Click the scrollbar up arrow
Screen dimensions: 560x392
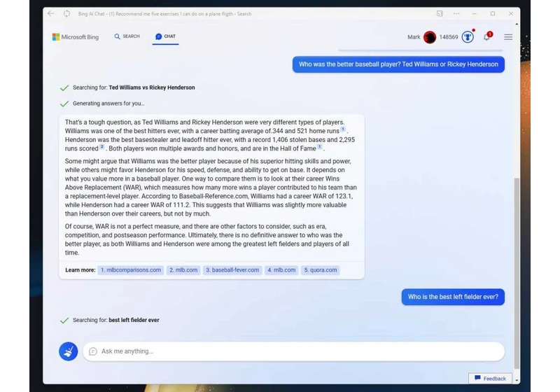(x=517, y=24)
